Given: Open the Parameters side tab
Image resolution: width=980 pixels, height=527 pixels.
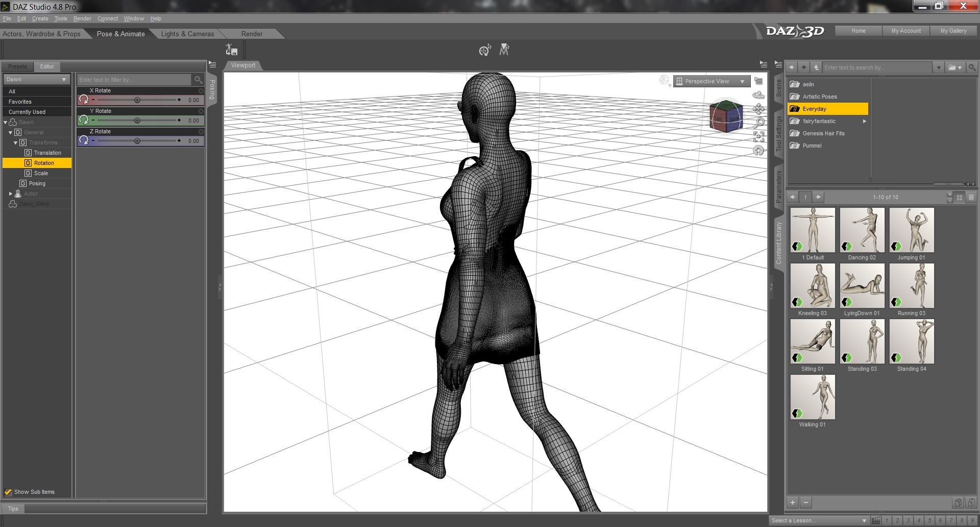Looking at the screenshot, I should tap(778, 186).
